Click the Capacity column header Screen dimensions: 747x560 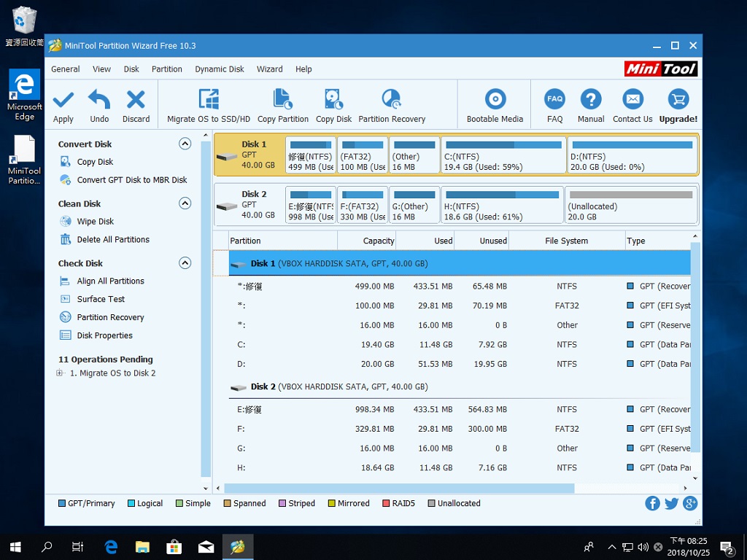coord(366,241)
